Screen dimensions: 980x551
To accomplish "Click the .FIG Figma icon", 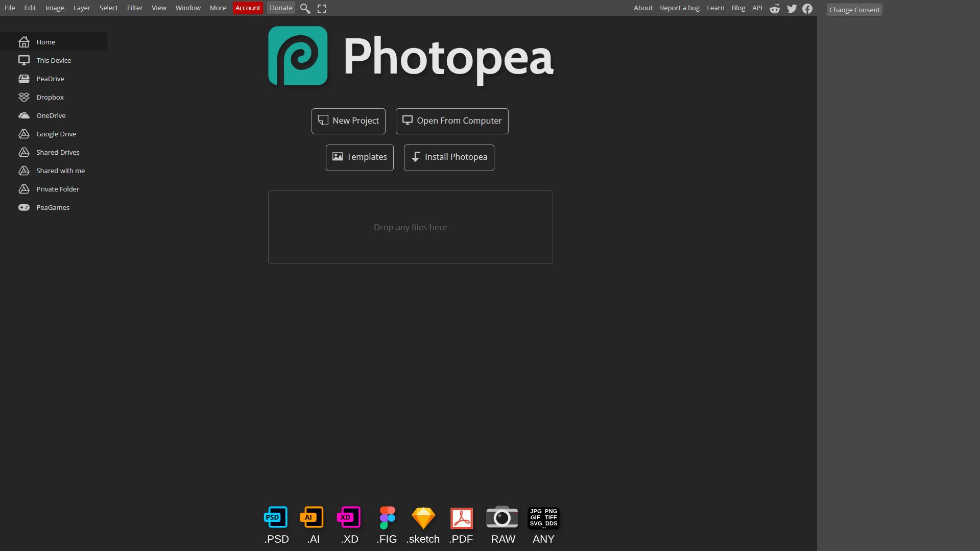I will pos(387,517).
